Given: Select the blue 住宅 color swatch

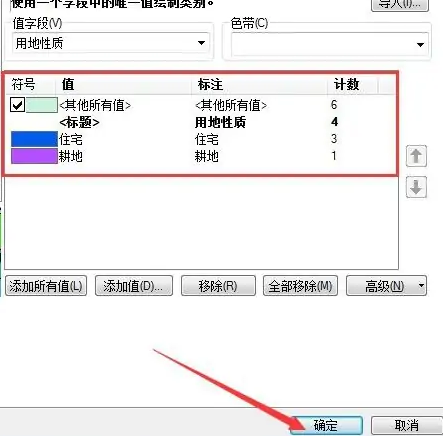Looking at the screenshot, I should [x=34, y=139].
